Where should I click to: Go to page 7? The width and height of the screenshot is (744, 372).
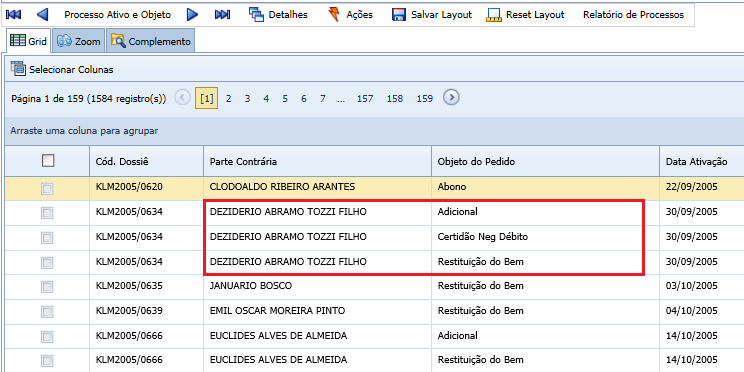pos(323,99)
